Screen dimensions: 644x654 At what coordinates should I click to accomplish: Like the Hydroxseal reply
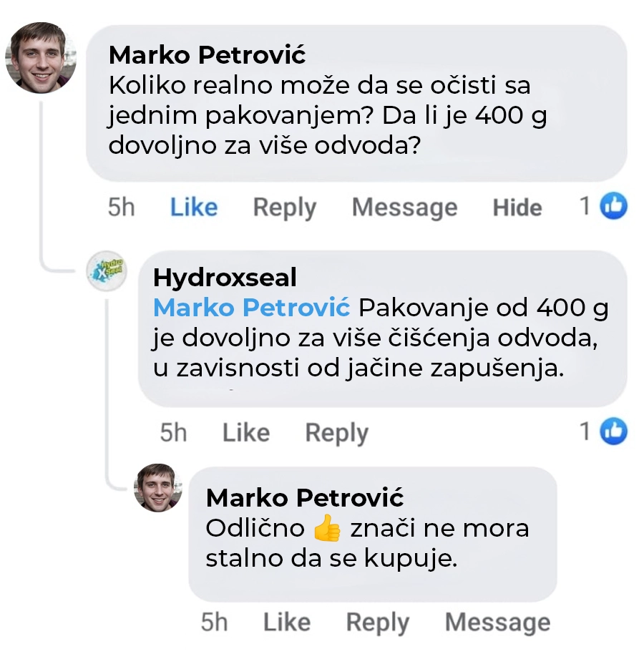tap(245, 433)
